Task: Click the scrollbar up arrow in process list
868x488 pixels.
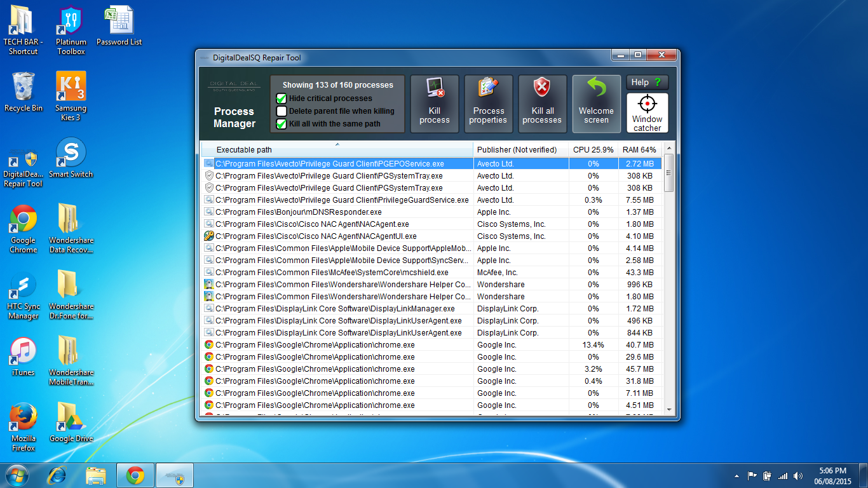Action: point(669,148)
